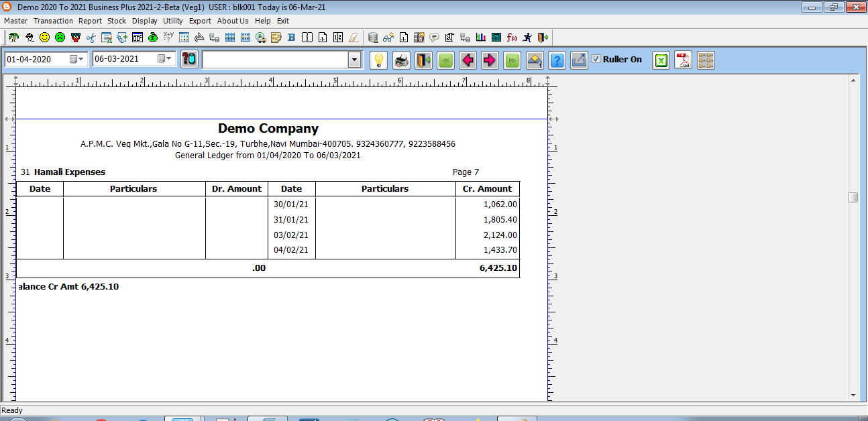Go to next page with pink right arrow

pyautogui.click(x=490, y=60)
